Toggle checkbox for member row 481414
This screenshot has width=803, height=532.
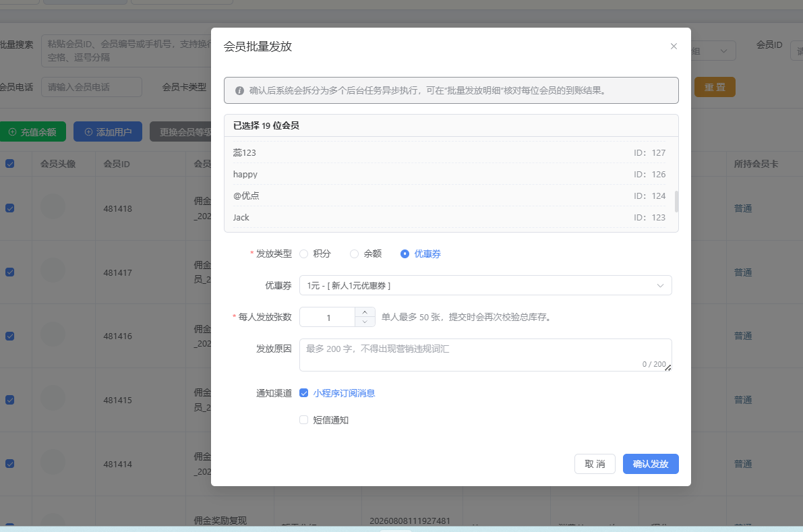click(9, 464)
